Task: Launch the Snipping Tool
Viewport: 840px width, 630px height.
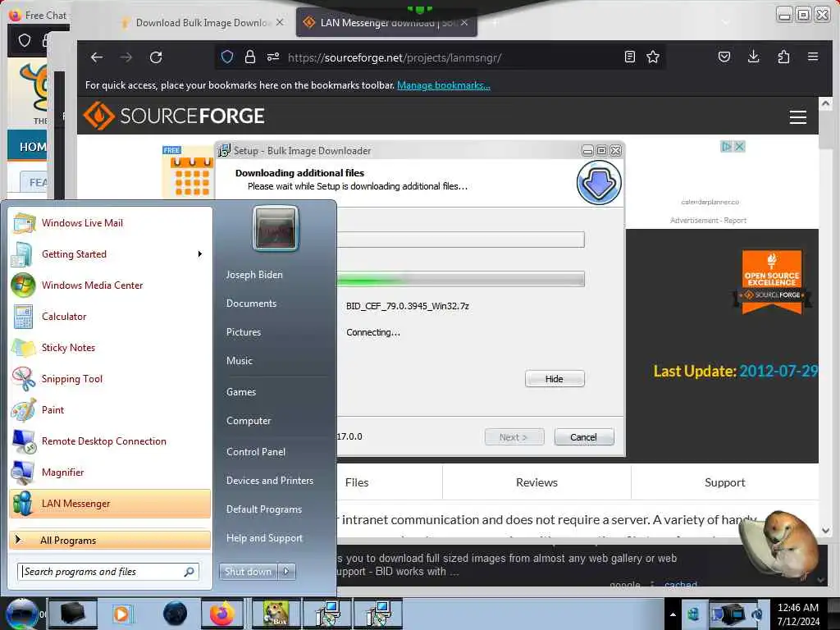Action: pyautogui.click(x=110, y=379)
